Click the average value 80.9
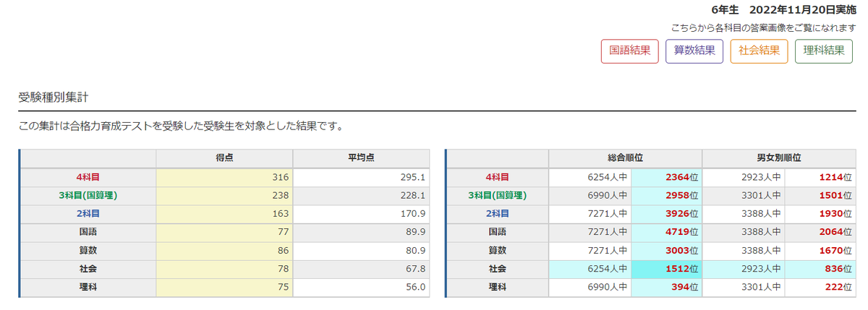 415,250
